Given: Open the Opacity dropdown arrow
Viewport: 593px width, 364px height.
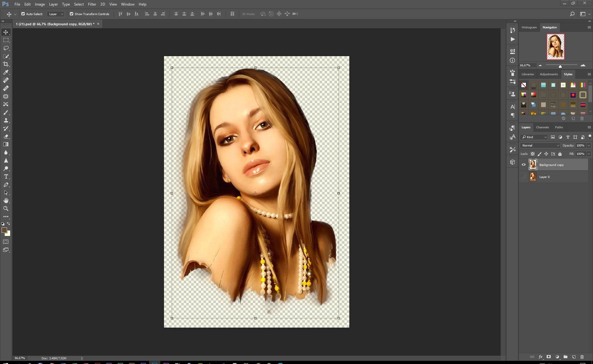Looking at the screenshot, I should click(589, 146).
